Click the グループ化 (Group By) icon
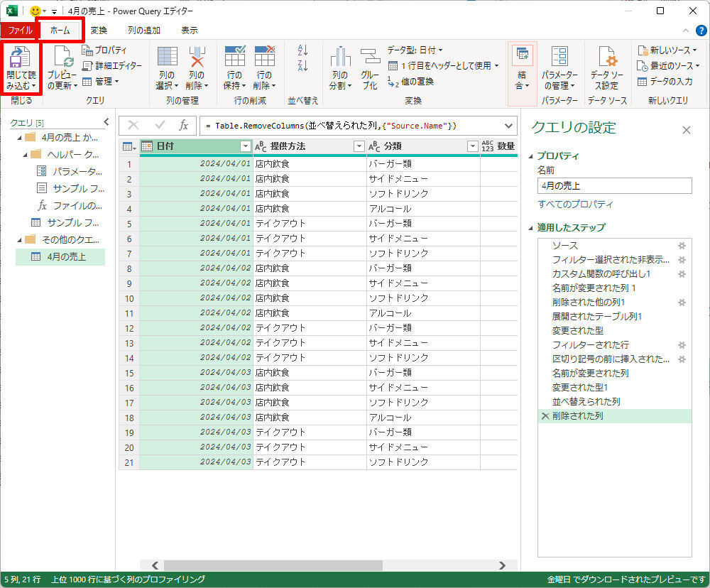 370,57
